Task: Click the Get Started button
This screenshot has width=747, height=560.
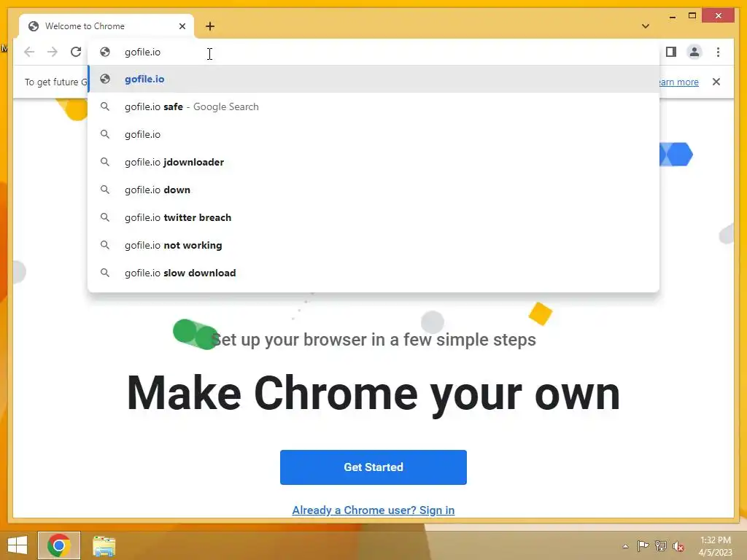Action: 373,467
